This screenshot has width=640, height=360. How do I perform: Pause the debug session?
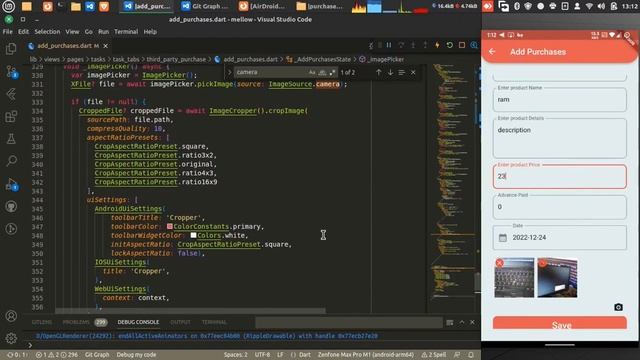coord(389,45)
